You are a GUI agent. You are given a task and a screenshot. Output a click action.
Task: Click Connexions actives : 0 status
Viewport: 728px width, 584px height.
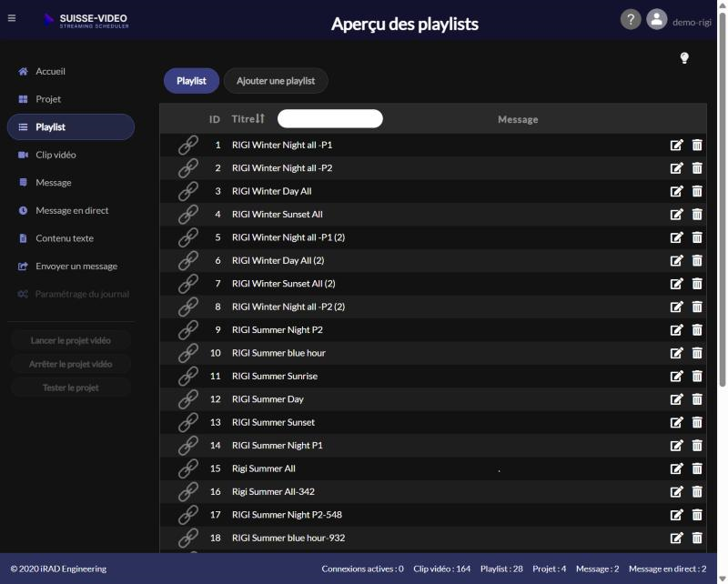tap(362, 569)
